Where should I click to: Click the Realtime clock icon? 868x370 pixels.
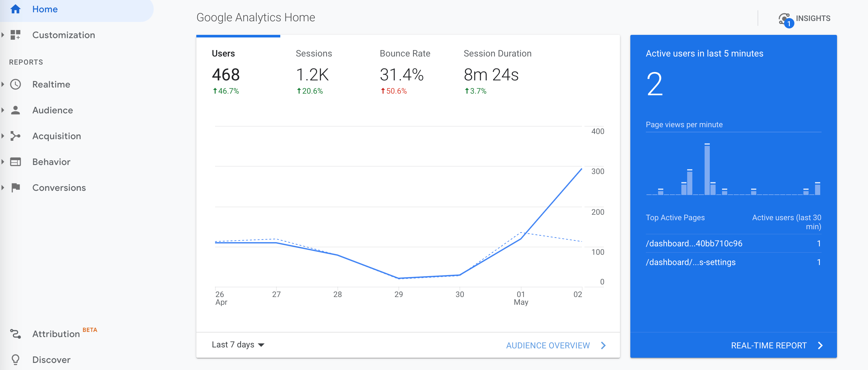coord(15,84)
